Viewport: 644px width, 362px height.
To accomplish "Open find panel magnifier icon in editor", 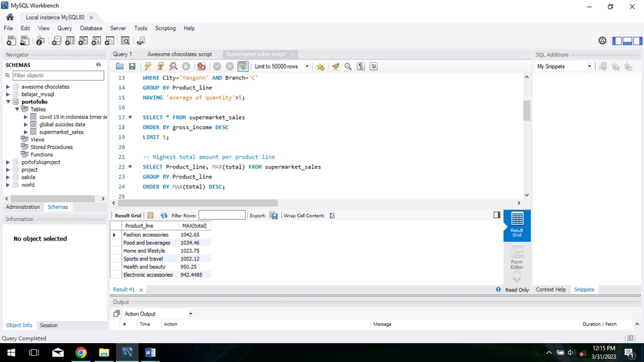I will click(348, 66).
